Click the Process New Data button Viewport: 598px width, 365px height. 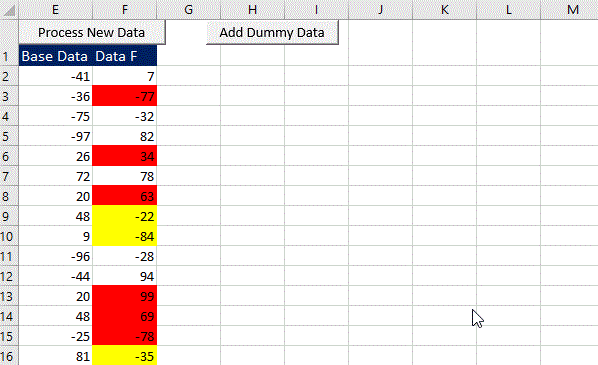click(92, 32)
